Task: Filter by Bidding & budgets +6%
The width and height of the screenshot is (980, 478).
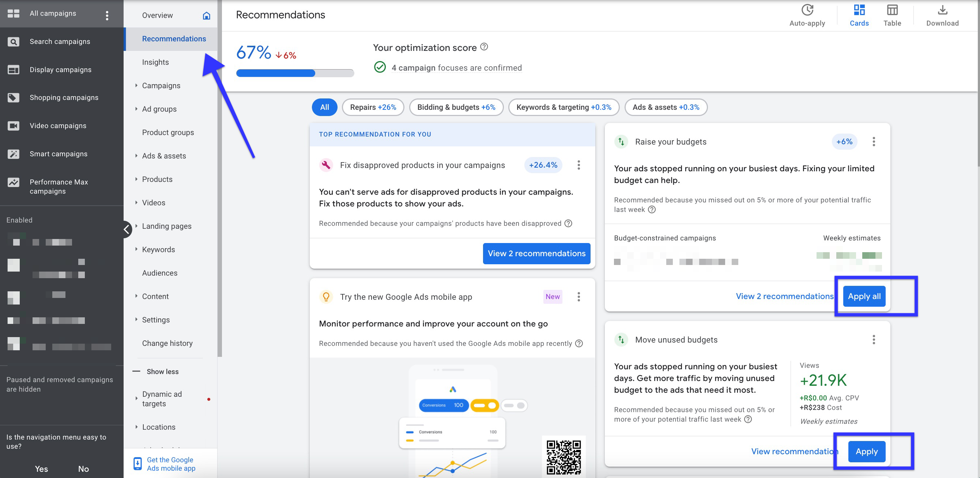Action: 456,107
